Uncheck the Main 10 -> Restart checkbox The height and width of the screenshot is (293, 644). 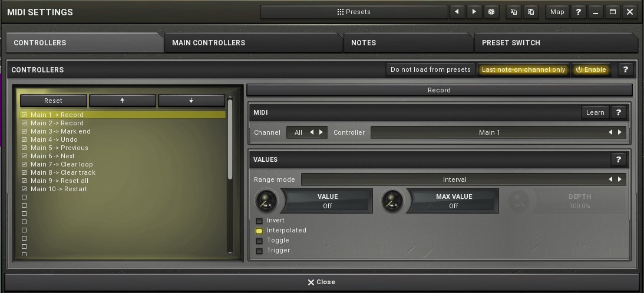click(24, 189)
